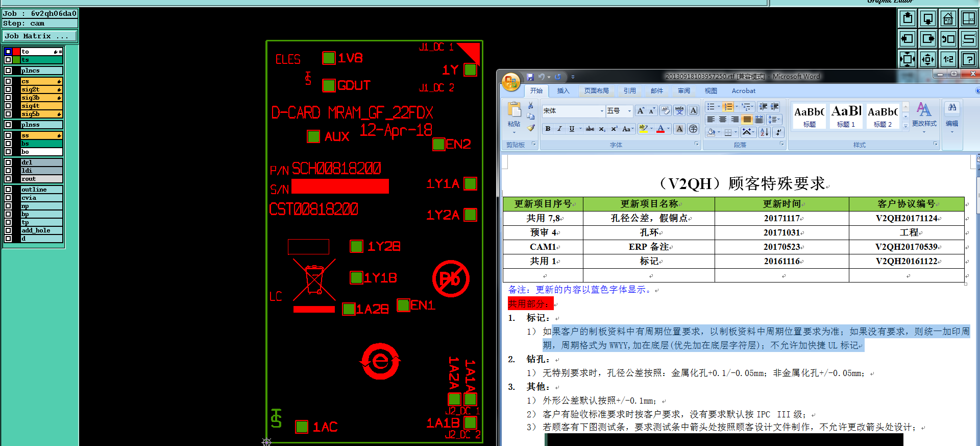The height and width of the screenshot is (446, 980).
Task: Open the font name dropdown showing 宋体
Action: pyautogui.click(x=602, y=111)
